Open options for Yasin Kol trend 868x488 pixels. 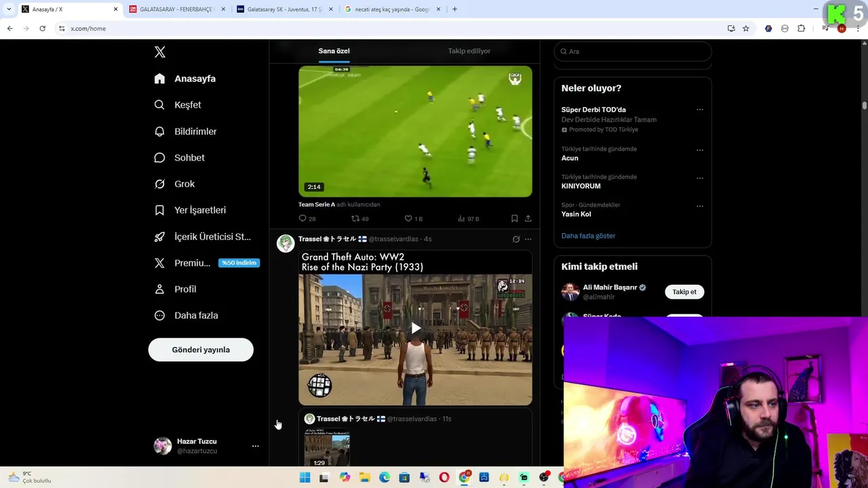[700, 206]
